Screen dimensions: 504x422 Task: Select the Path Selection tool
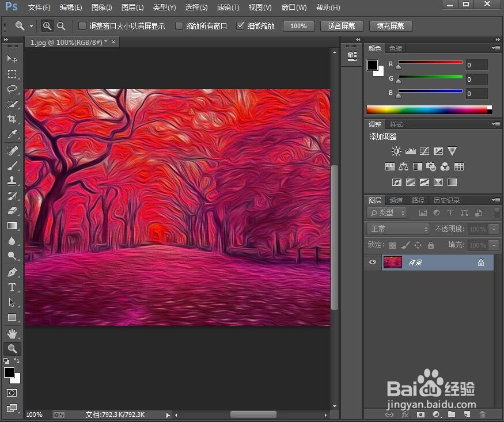point(12,302)
